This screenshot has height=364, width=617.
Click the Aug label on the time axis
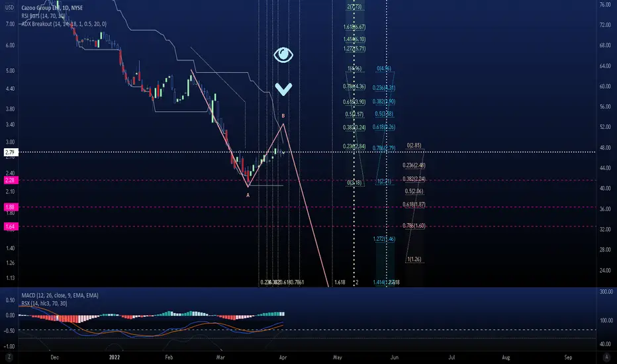click(506, 357)
